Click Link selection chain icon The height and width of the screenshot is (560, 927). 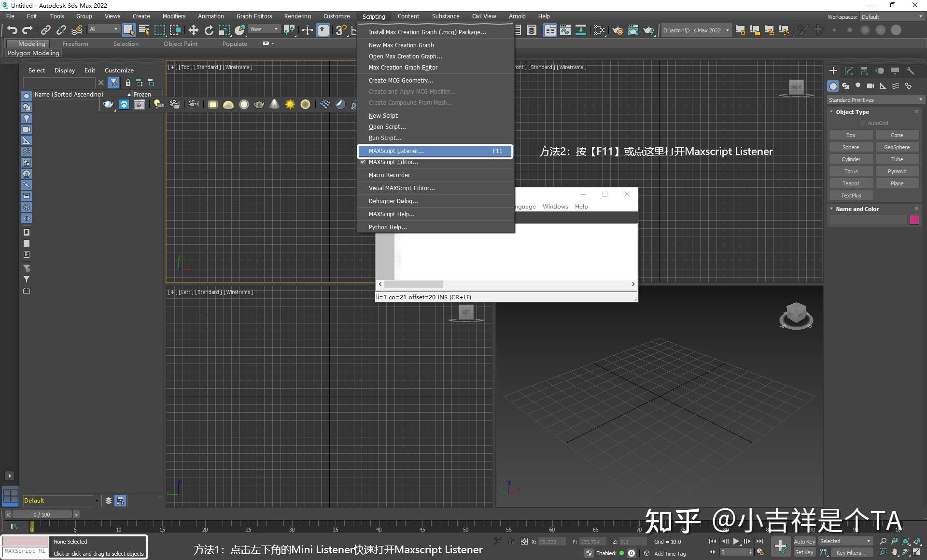click(45, 30)
